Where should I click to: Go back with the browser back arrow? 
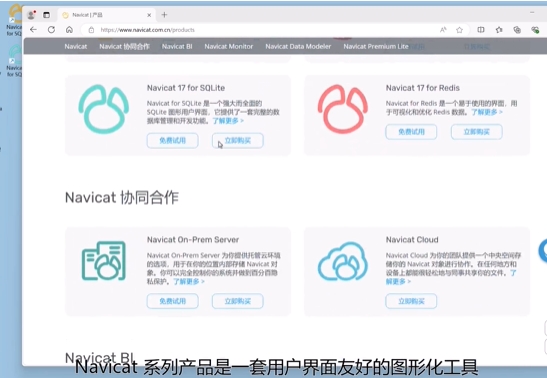[33, 30]
